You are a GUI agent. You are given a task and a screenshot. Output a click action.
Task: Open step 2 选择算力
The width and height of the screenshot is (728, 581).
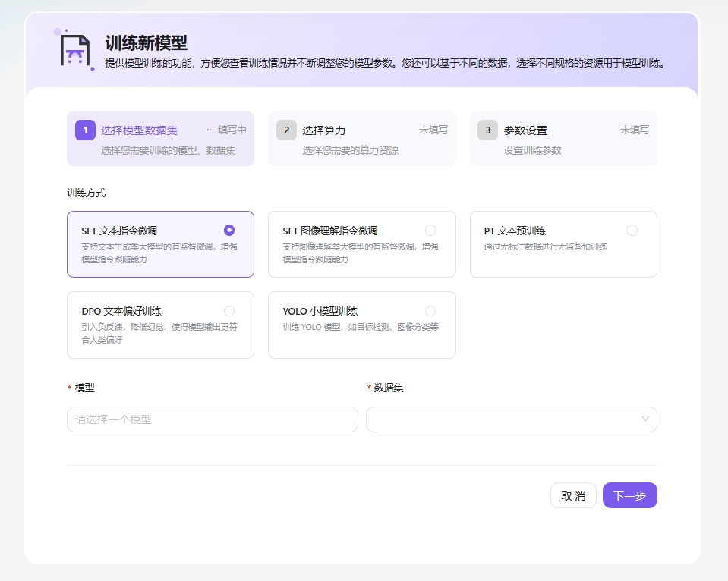tap(361, 139)
